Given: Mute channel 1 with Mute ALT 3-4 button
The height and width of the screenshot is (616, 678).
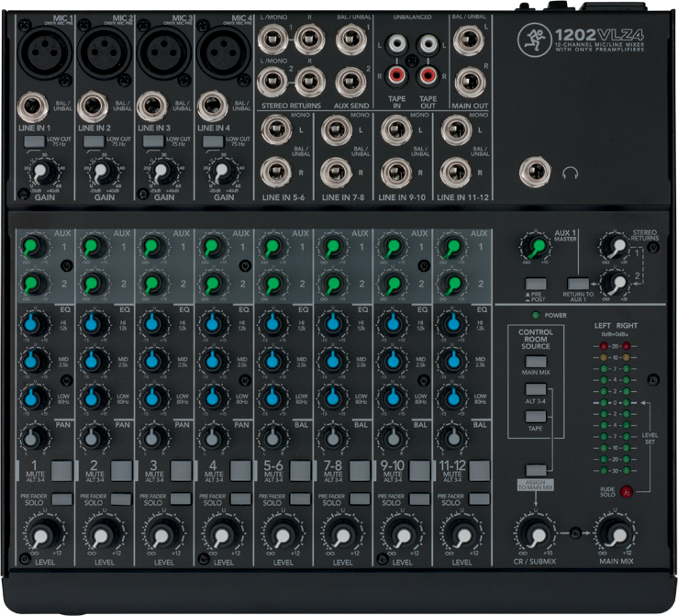Looking at the screenshot, I should pos(61,471).
